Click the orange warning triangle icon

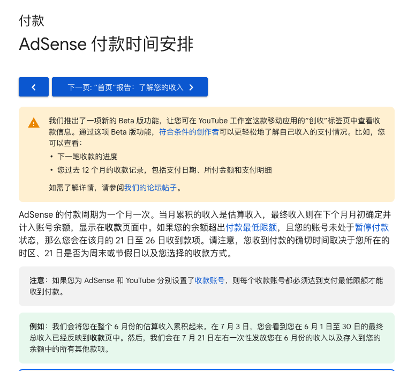34,123
